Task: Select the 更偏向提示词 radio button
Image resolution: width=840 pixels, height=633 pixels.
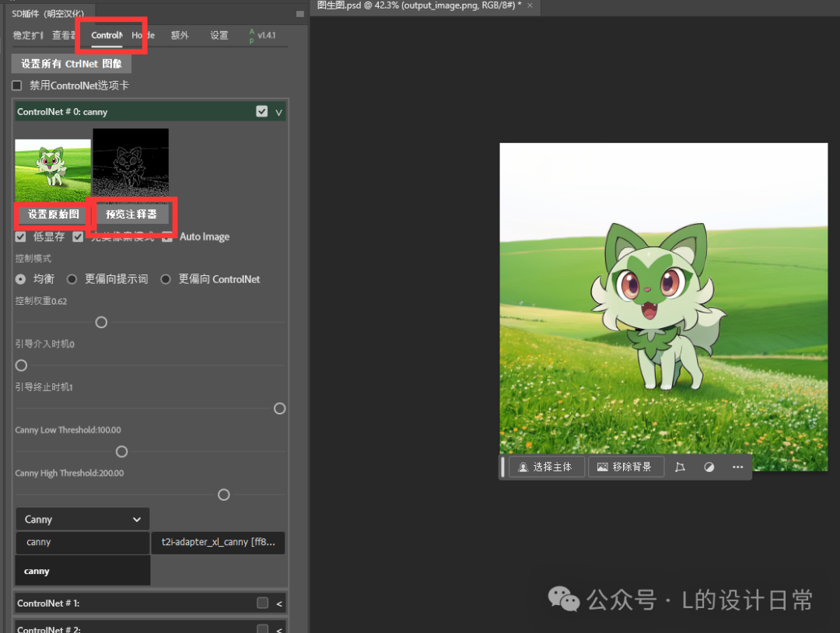Action: tap(72, 279)
